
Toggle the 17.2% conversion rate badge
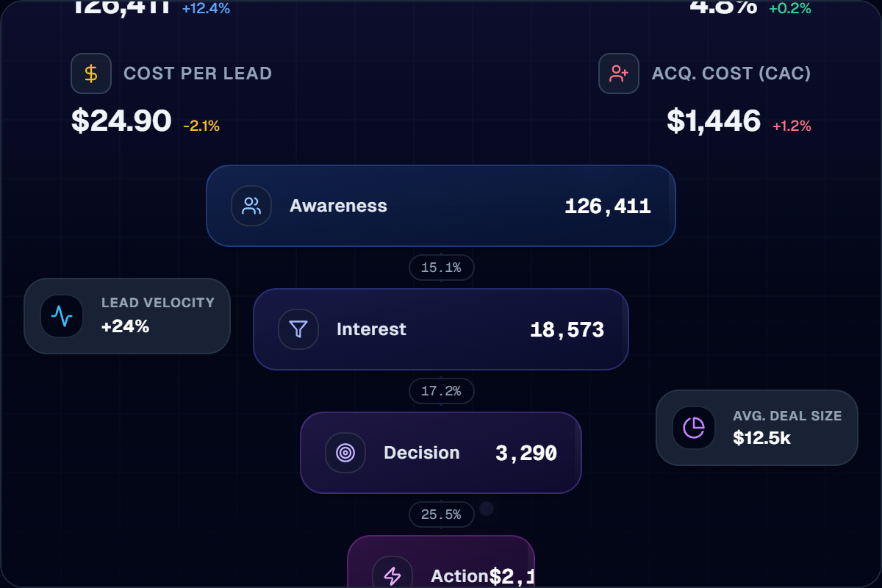441,391
